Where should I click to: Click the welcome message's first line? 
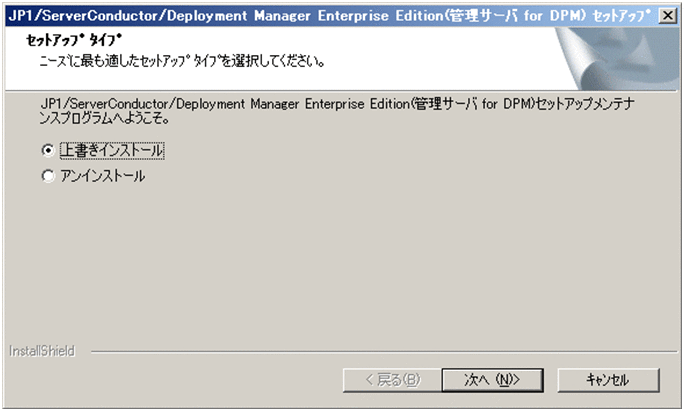[340, 104]
